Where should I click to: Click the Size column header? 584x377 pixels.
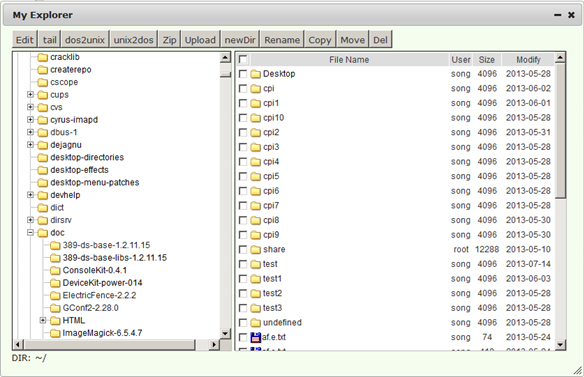pos(487,60)
